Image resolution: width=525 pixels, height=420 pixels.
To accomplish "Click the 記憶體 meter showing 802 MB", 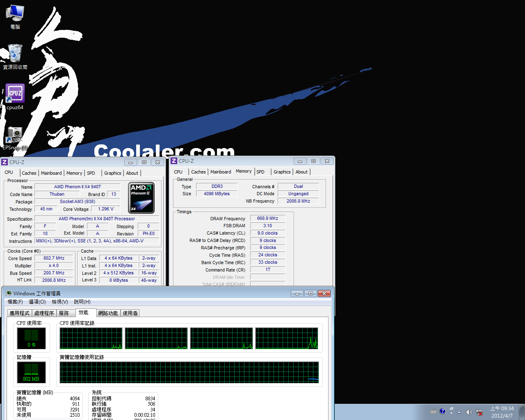I will click(31, 372).
